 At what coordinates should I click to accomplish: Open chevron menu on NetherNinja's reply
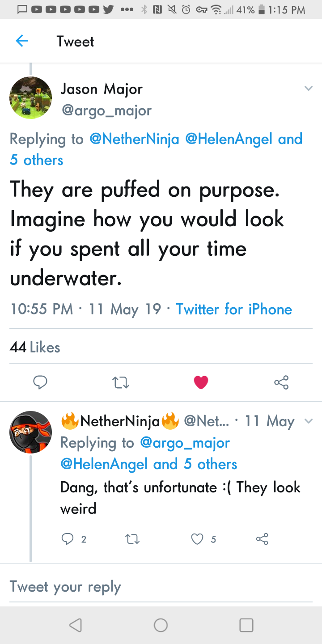tap(308, 421)
